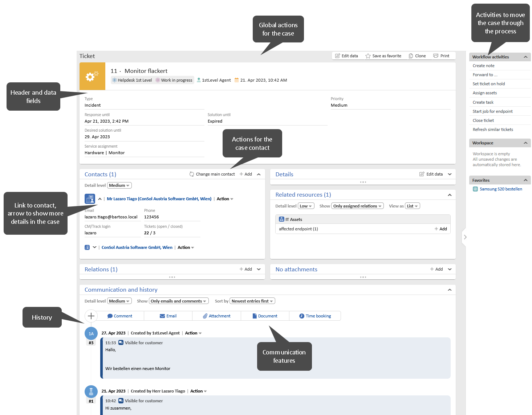Open Only emails and comments filter dropdown
Viewport: 532px width, 415px height.
tap(179, 301)
